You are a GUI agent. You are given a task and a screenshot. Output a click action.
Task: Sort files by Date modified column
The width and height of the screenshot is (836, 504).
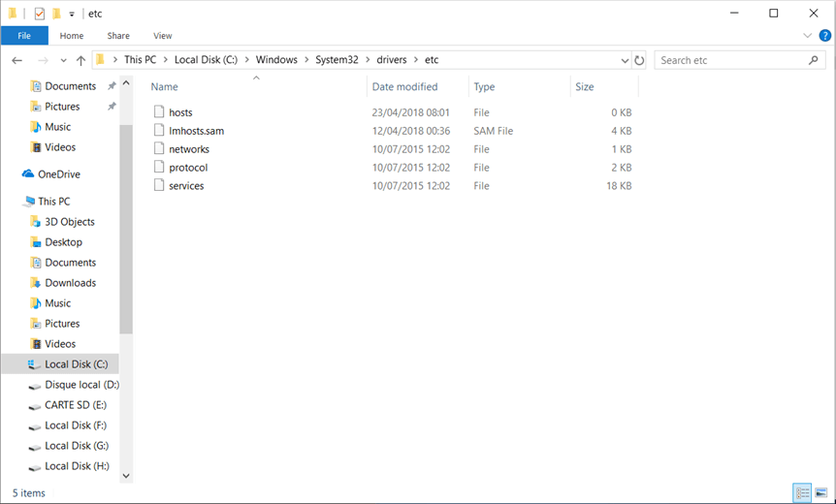(404, 86)
